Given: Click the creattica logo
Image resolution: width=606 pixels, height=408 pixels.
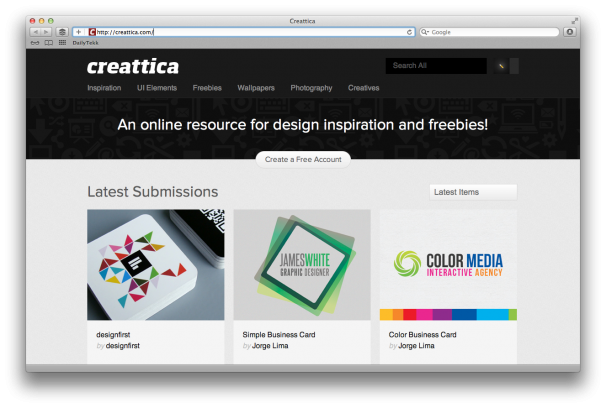Looking at the screenshot, I should click(x=133, y=66).
